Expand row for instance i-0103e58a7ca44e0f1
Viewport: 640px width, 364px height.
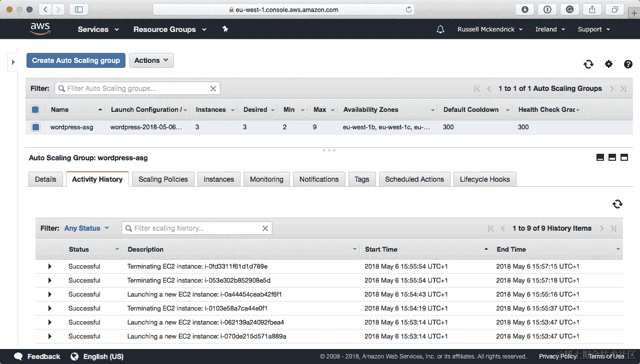pyautogui.click(x=49, y=309)
